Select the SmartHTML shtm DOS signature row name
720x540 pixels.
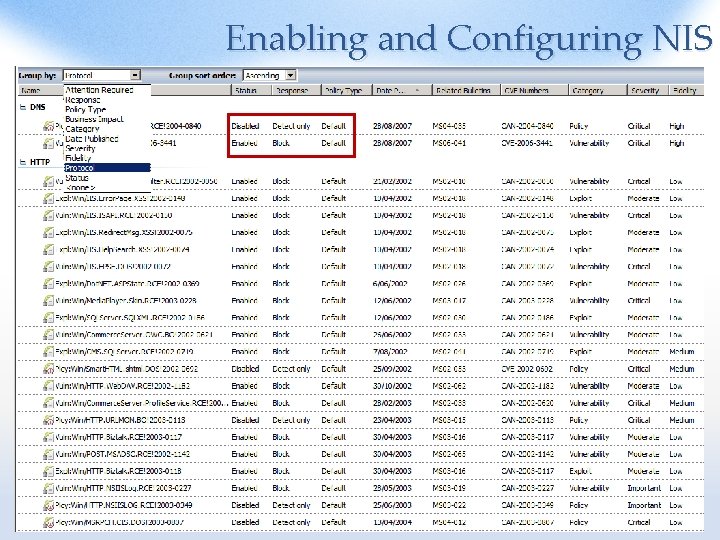(x=126, y=369)
